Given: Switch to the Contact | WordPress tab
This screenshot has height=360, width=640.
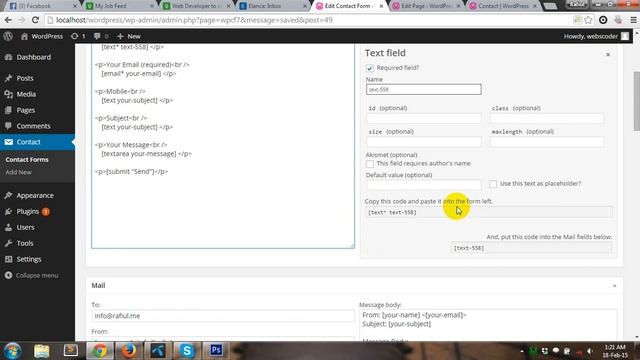Looking at the screenshot, I should point(502,6).
